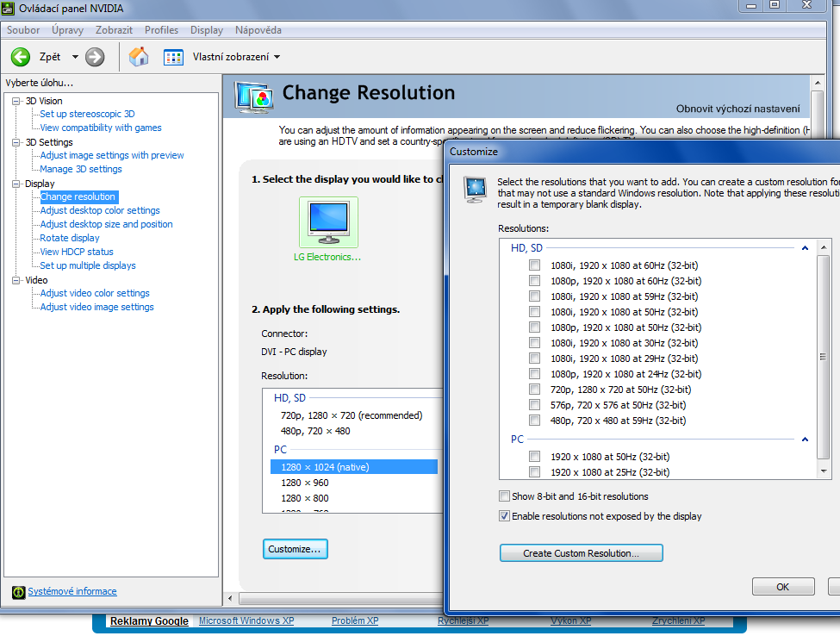The width and height of the screenshot is (840, 636).
Task: Click the Systémové informace icon
Action: pos(19,592)
